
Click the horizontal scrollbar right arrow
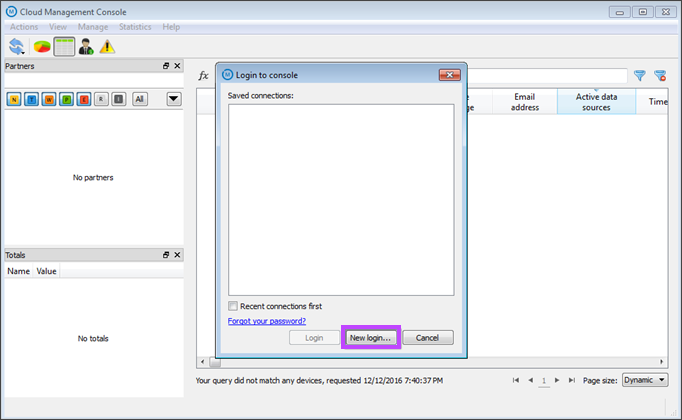[x=662, y=362]
